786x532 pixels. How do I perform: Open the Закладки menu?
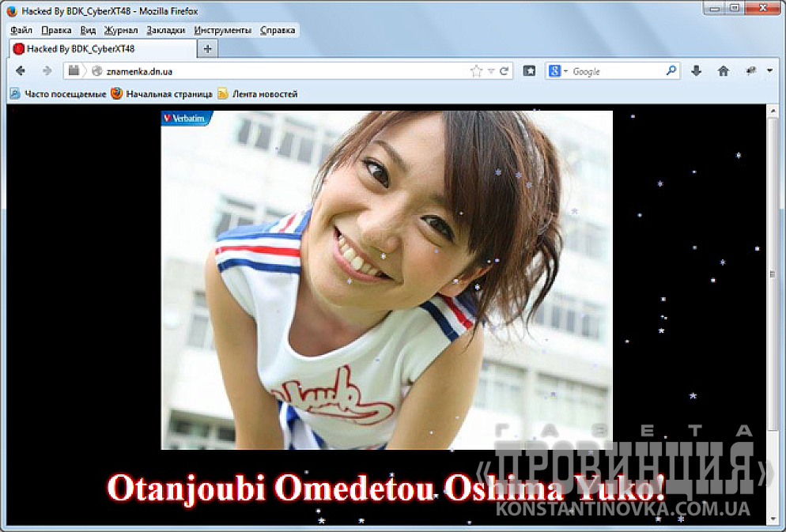point(165,30)
